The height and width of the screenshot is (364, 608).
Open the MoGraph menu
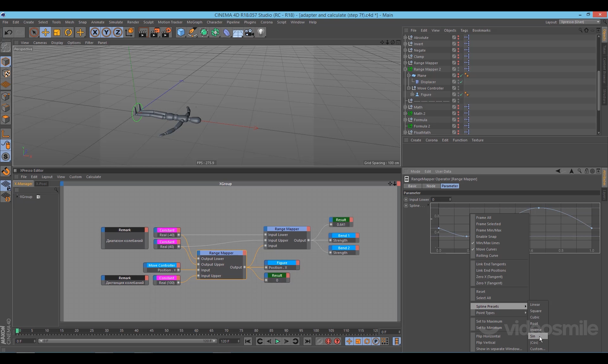pos(194,22)
